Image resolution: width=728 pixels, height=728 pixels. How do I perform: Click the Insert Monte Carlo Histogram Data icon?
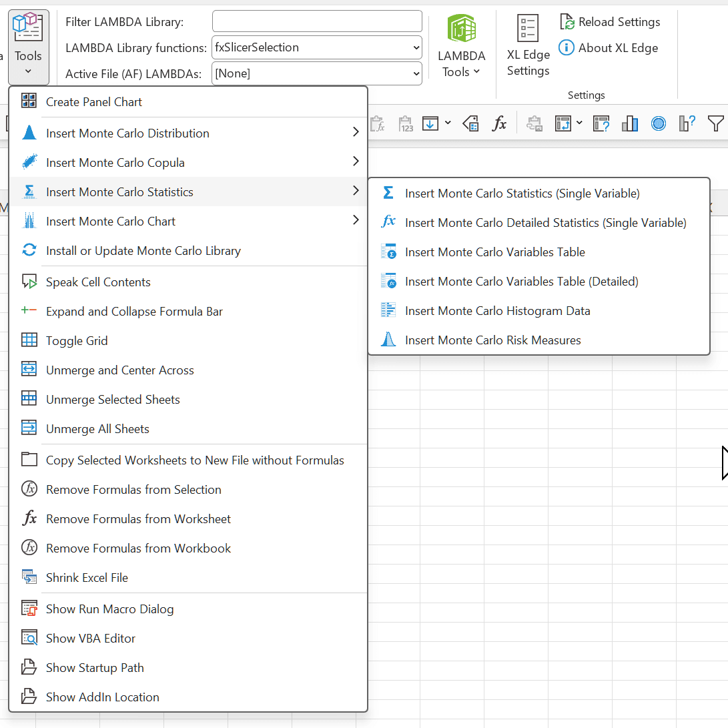click(x=388, y=310)
